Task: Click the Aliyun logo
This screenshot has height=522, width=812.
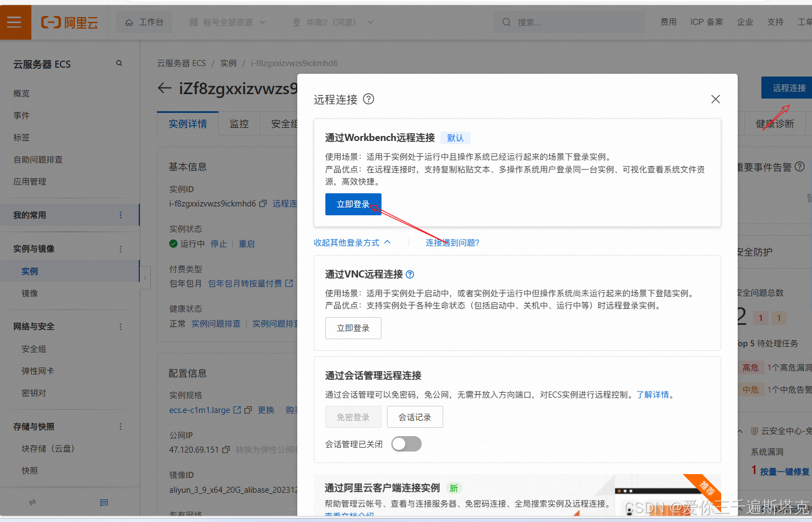Action: (68, 22)
